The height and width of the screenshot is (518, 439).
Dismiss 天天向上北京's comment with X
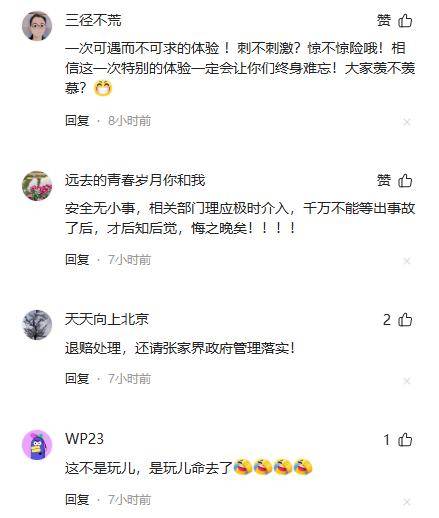pos(406,381)
